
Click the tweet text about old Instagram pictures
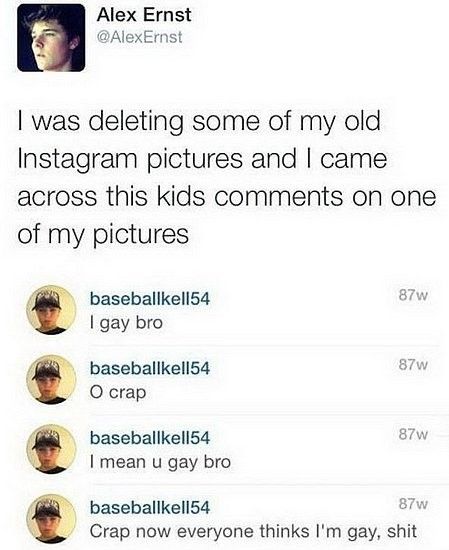[x=227, y=178]
